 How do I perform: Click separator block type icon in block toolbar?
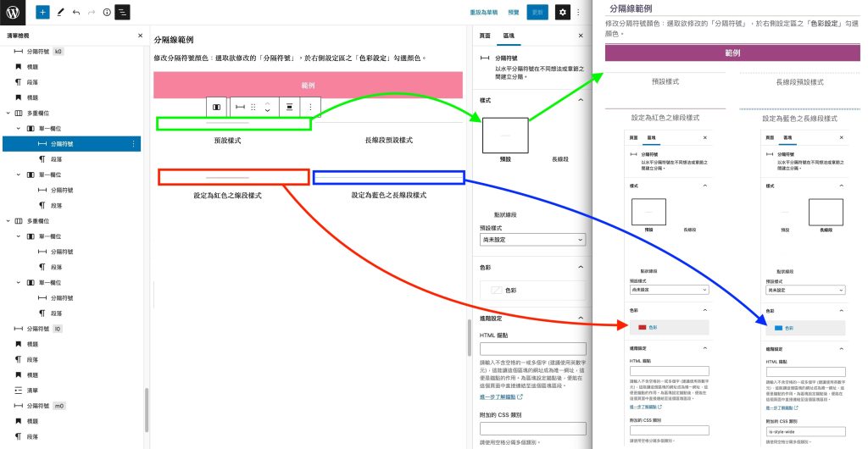tap(240, 108)
